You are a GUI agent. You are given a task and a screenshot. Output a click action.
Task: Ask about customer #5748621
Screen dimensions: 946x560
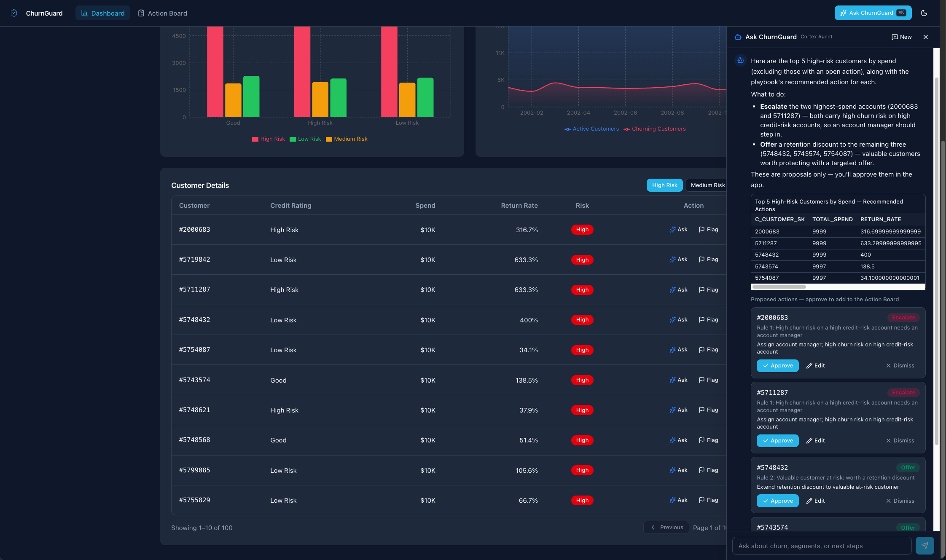coord(678,410)
